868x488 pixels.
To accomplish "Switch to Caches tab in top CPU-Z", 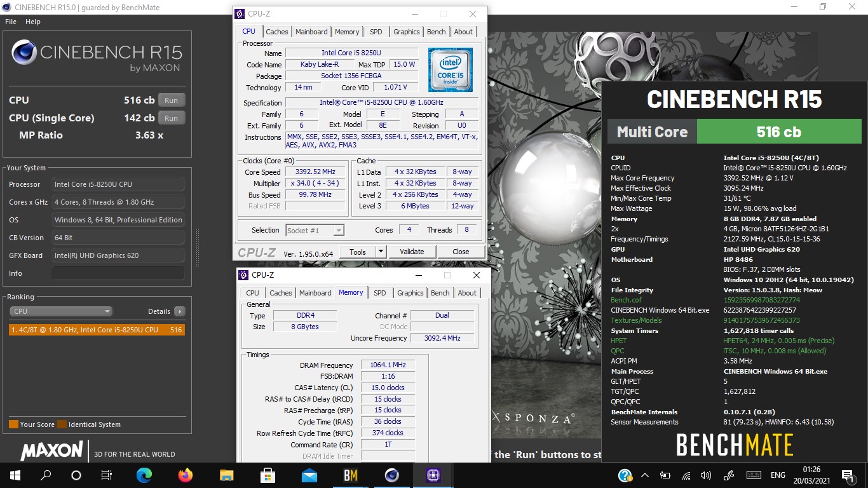I will 277,32.
